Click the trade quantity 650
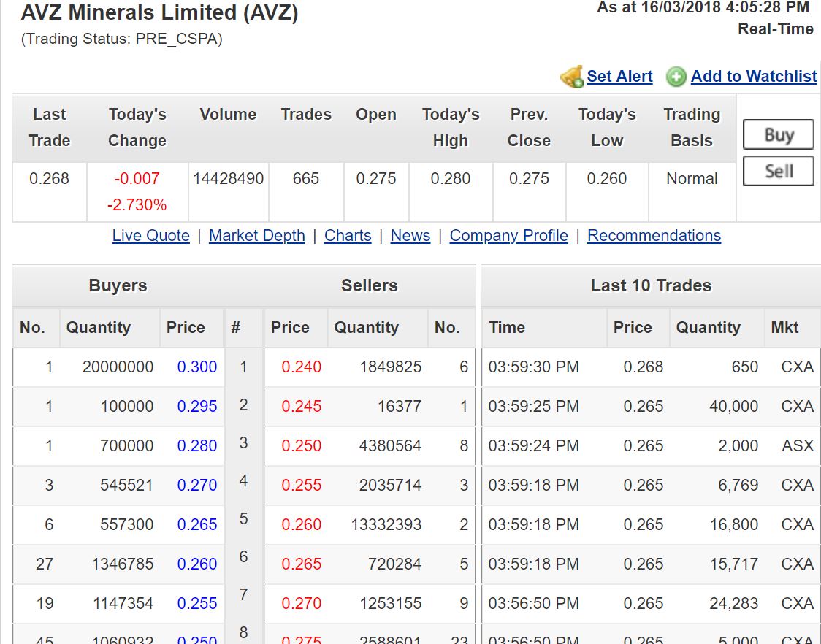This screenshot has width=821, height=644. (x=744, y=367)
